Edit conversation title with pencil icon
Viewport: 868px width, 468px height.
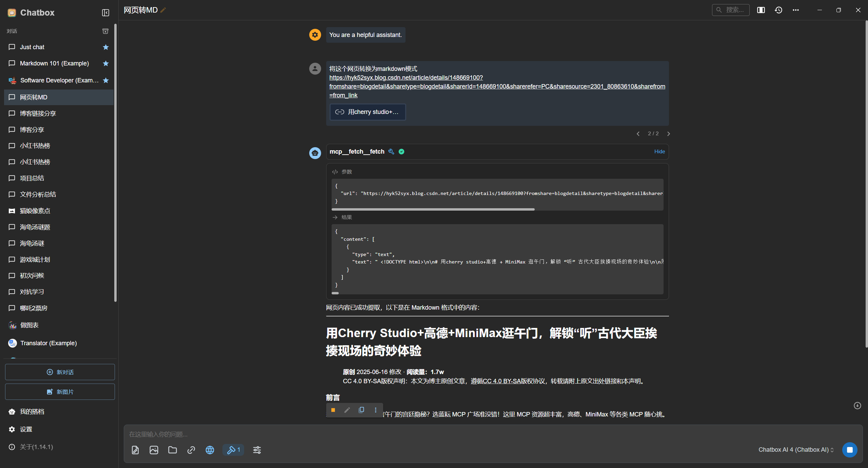pyautogui.click(x=163, y=10)
